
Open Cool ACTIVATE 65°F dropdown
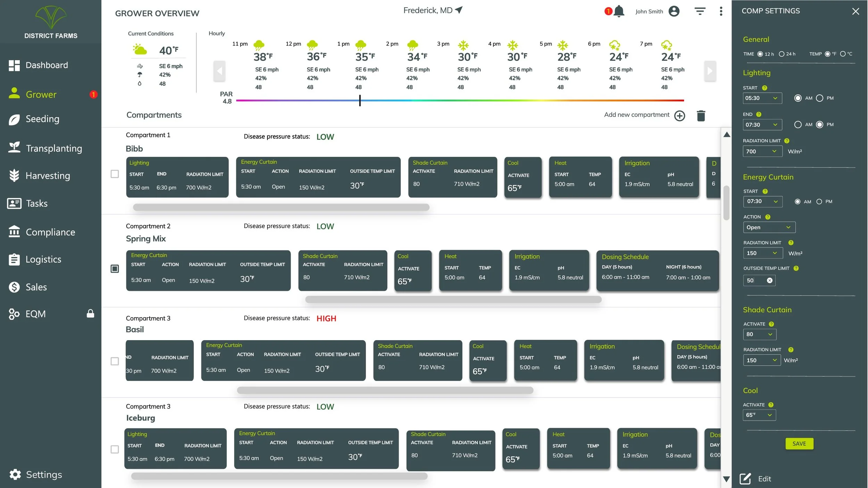tap(759, 415)
